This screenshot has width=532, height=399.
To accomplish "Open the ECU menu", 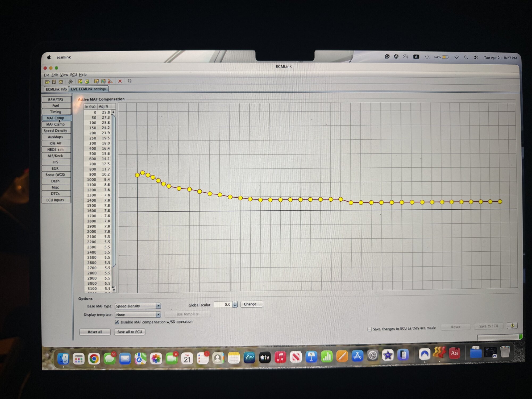I will click(x=73, y=75).
